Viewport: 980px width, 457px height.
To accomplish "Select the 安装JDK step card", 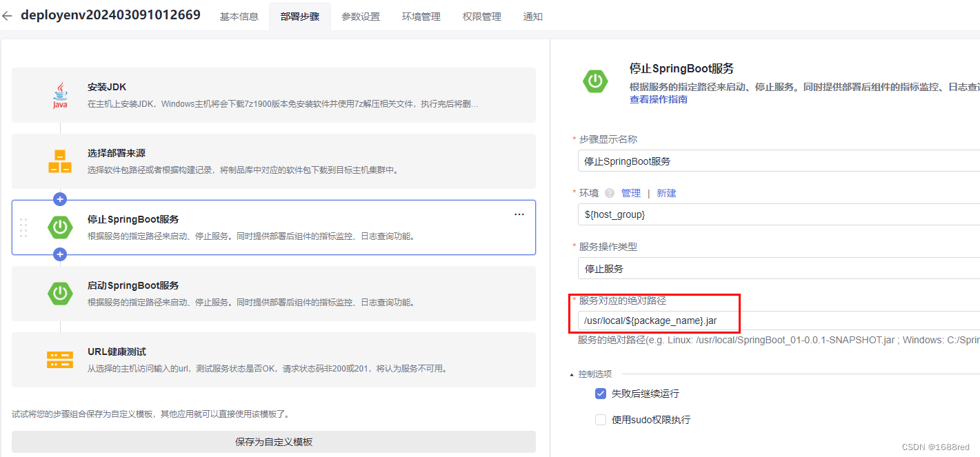I will click(274, 95).
